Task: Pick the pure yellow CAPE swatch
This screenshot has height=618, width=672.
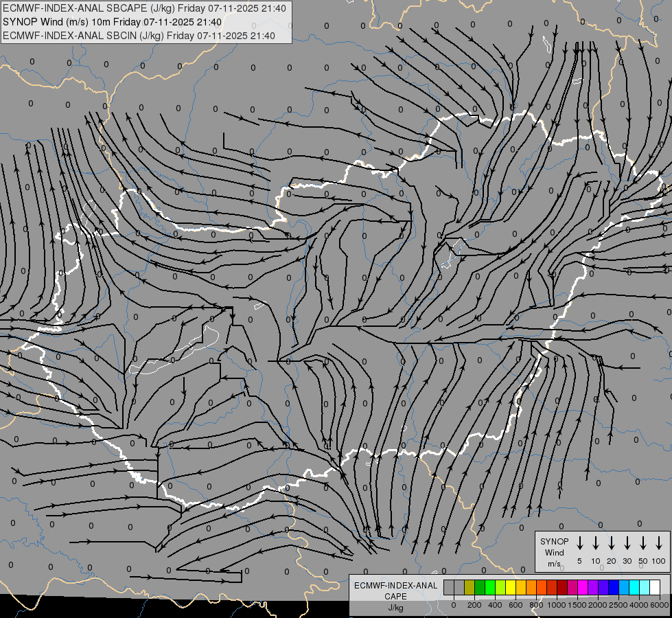Action: coord(511,587)
